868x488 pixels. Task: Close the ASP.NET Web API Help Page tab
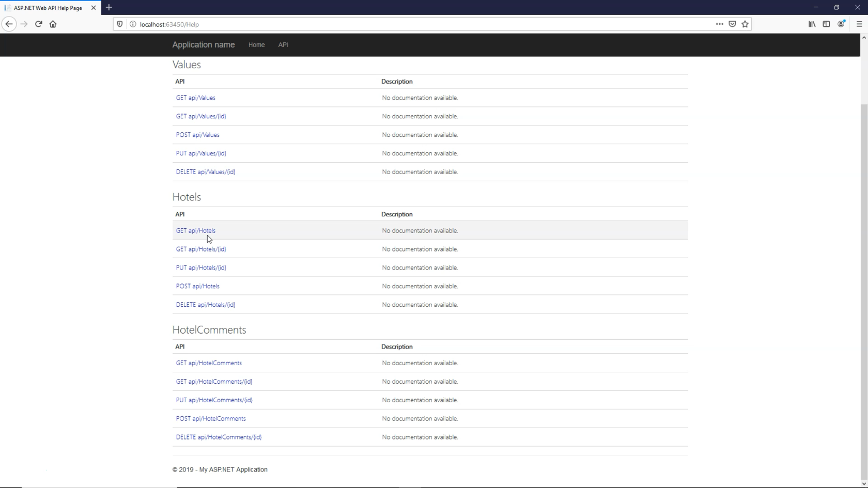coord(94,8)
